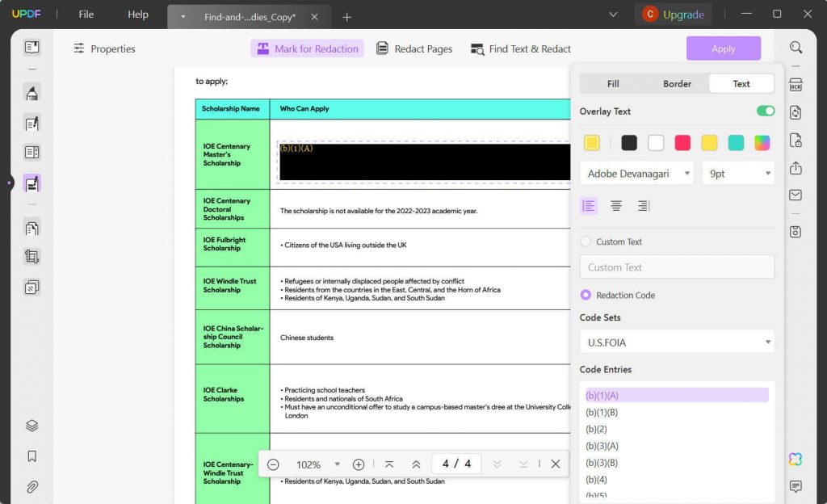Open the Code Sets dropdown

[677, 342]
